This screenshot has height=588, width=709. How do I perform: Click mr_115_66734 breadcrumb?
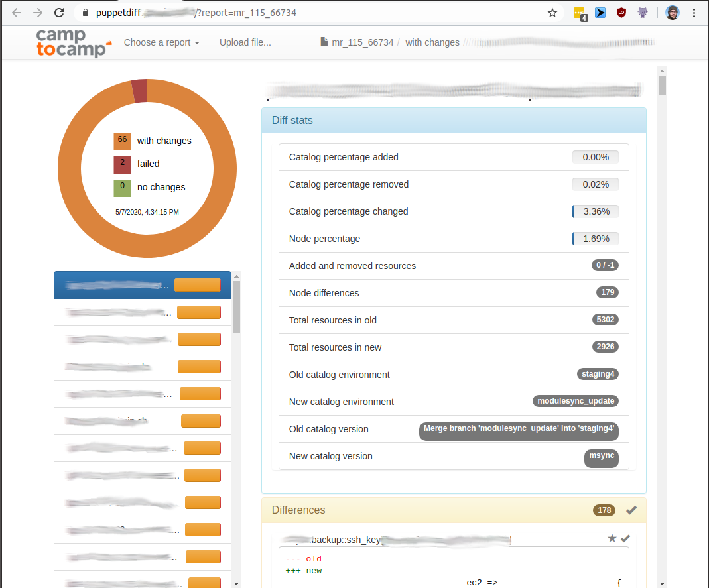pyautogui.click(x=363, y=42)
